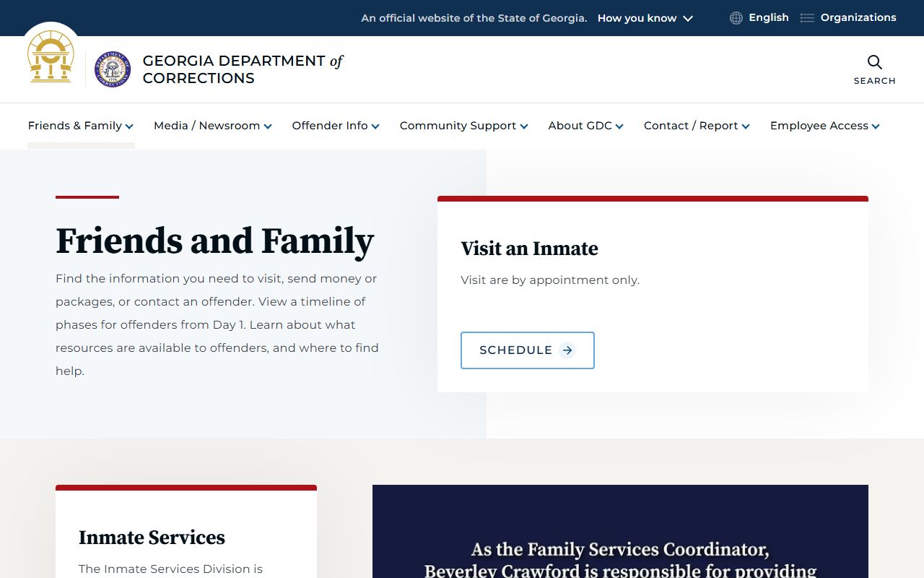The image size is (924, 578).
Task: Click 'Visit are by appointment only' text
Action: tap(550, 280)
